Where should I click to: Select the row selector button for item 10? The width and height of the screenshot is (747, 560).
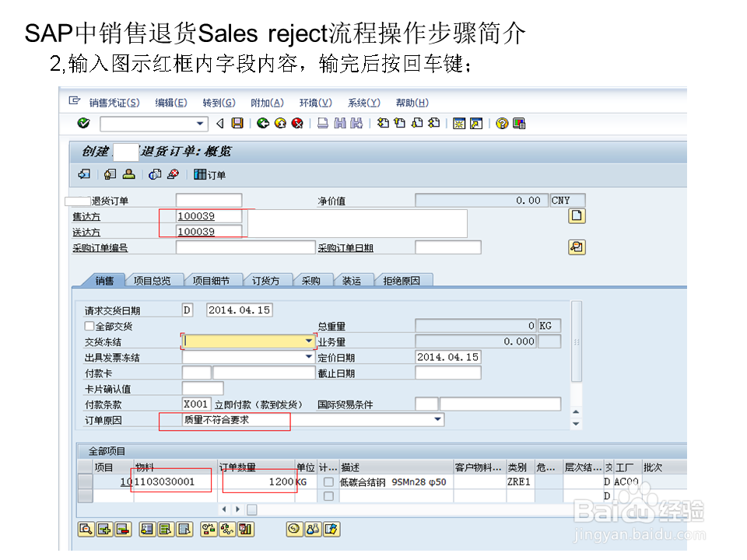pyautogui.click(x=86, y=482)
